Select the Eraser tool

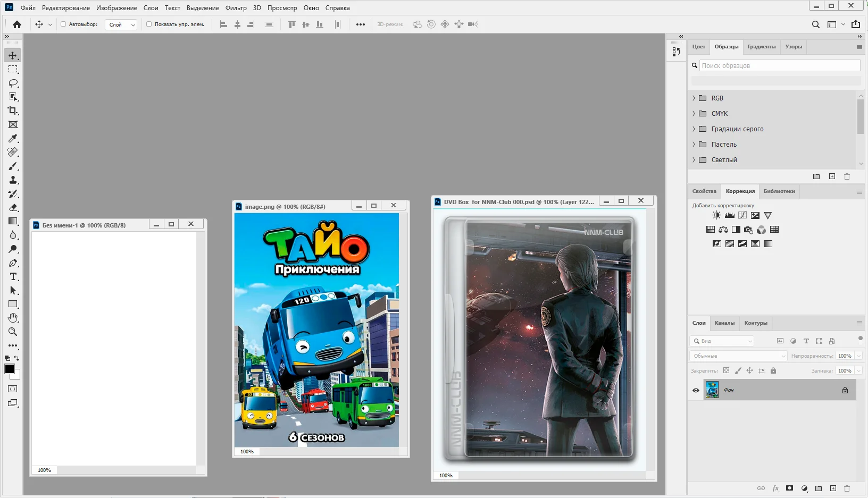click(x=13, y=208)
